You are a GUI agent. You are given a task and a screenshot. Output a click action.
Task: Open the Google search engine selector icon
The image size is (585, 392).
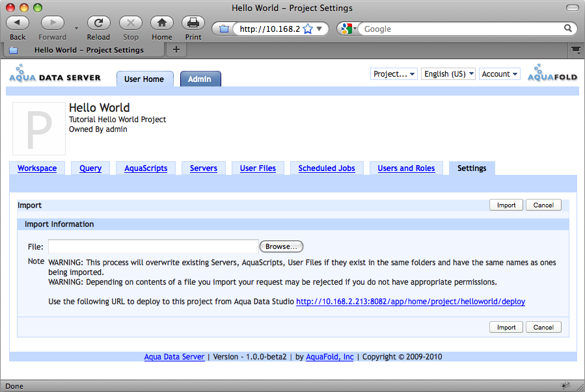(x=349, y=29)
